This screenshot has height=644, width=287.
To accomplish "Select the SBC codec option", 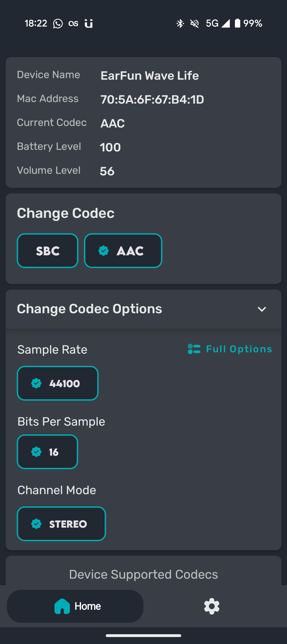I will 48,251.
